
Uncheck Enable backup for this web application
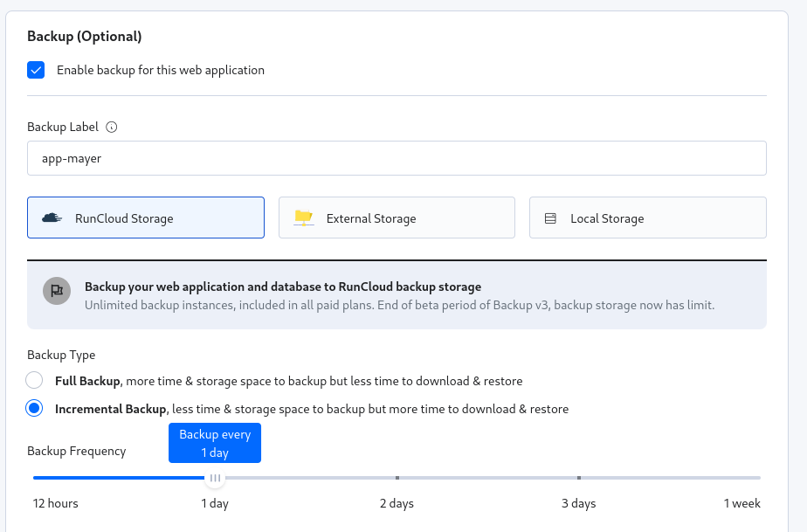click(36, 70)
